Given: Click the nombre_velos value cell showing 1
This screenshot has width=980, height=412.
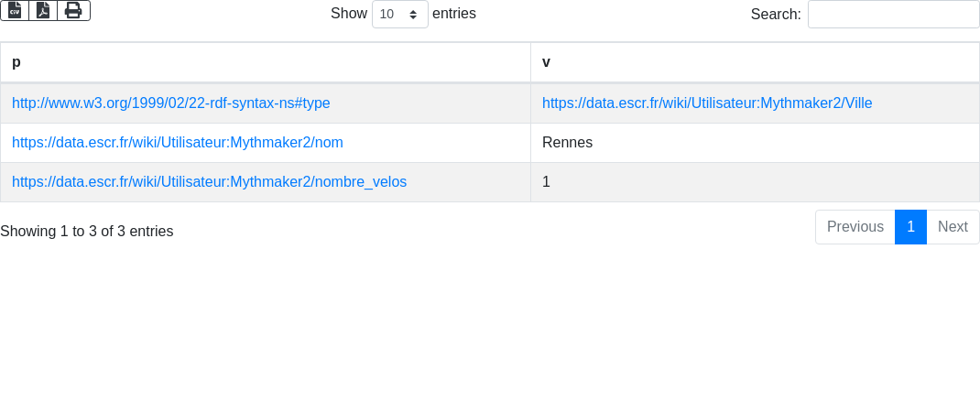Looking at the screenshot, I should pos(547,182).
